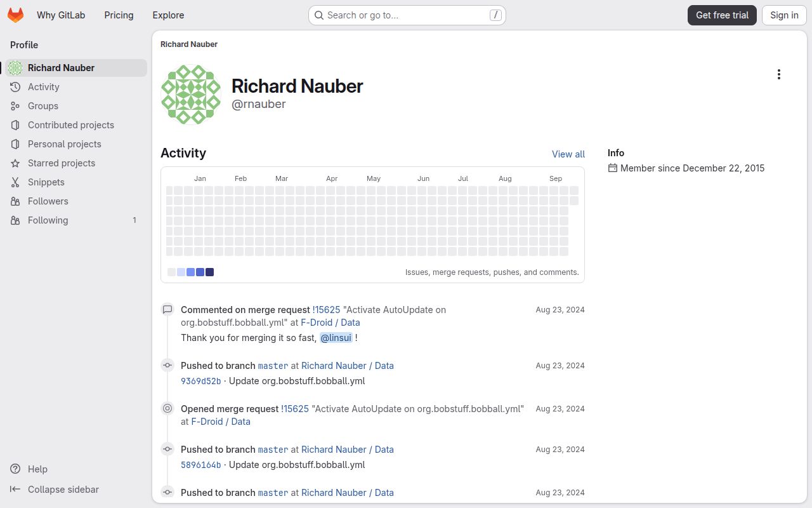
Task: Click the opened merge request icon
Action: [167, 409]
